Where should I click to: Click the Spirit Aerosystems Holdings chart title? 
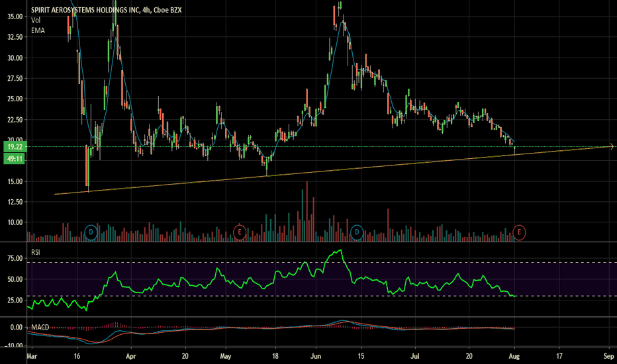coord(106,10)
